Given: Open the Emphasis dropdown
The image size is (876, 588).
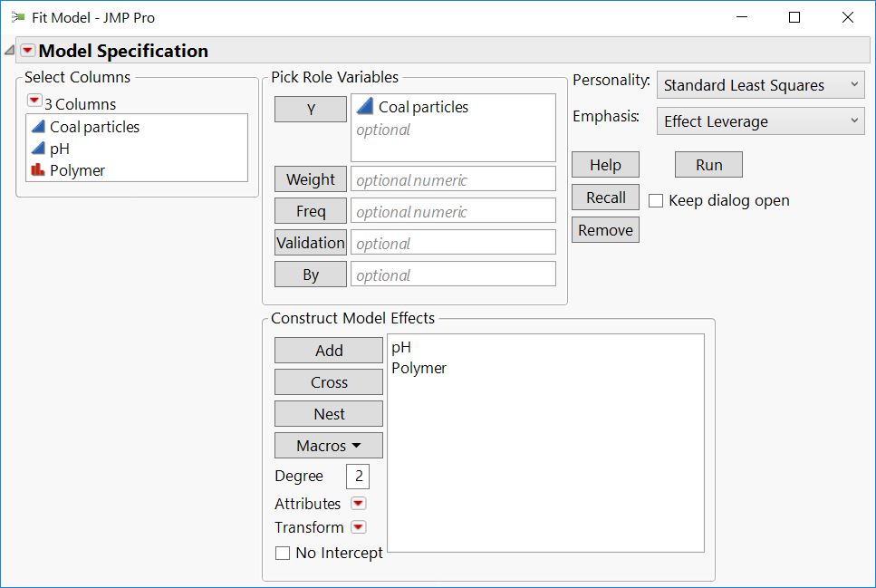Looking at the screenshot, I should [760, 121].
